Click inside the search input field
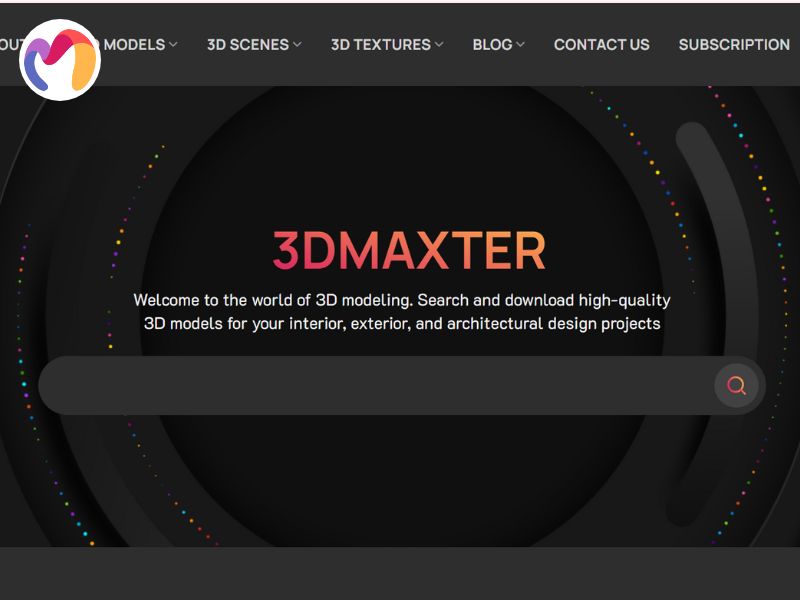Screen dimensions: 800x600 click(x=350, y=386)
